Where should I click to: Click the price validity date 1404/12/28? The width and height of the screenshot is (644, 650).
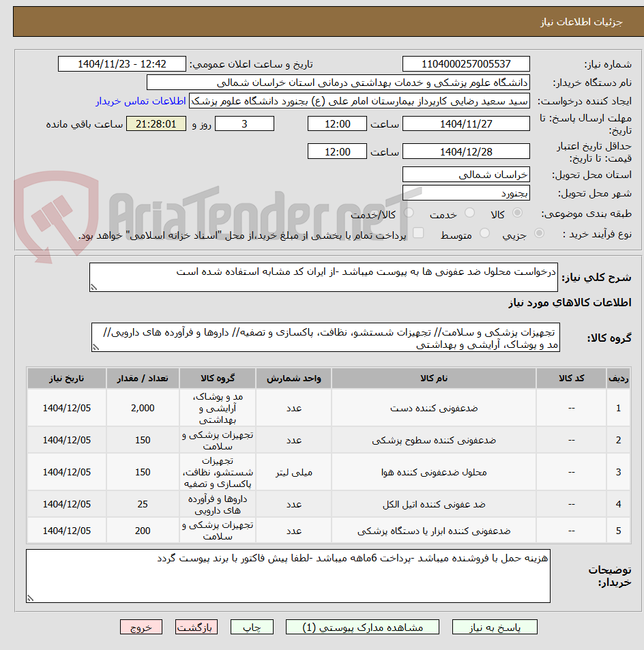click(466, 151)
